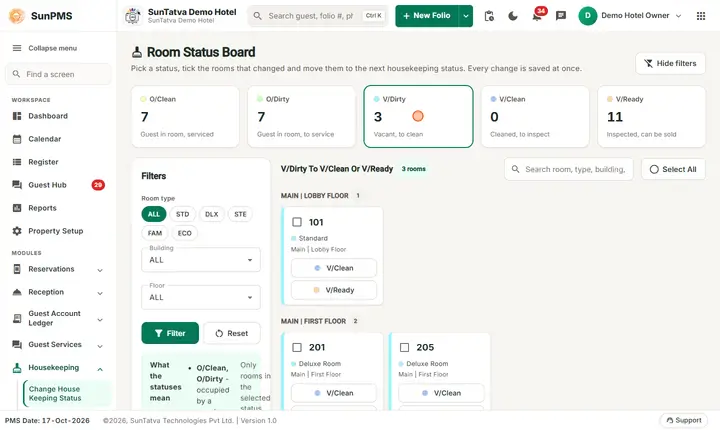Set room 205 to V/Clean
This screenshot has height=430, width=720.
(441, 393)
